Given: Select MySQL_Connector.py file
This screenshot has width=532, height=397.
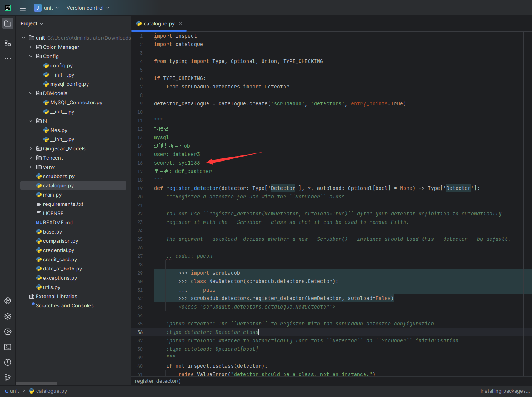Looking at the screenshot, I should (x=73, y=102).
